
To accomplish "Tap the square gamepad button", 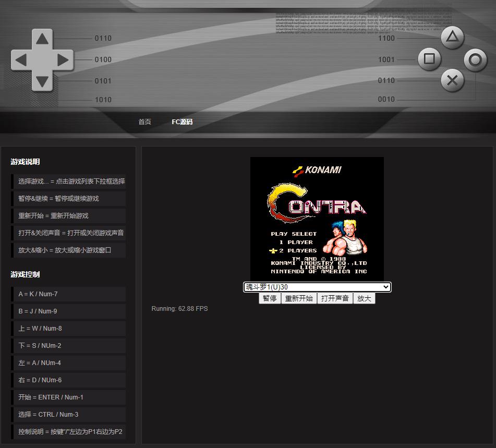I will click(429, 59).
